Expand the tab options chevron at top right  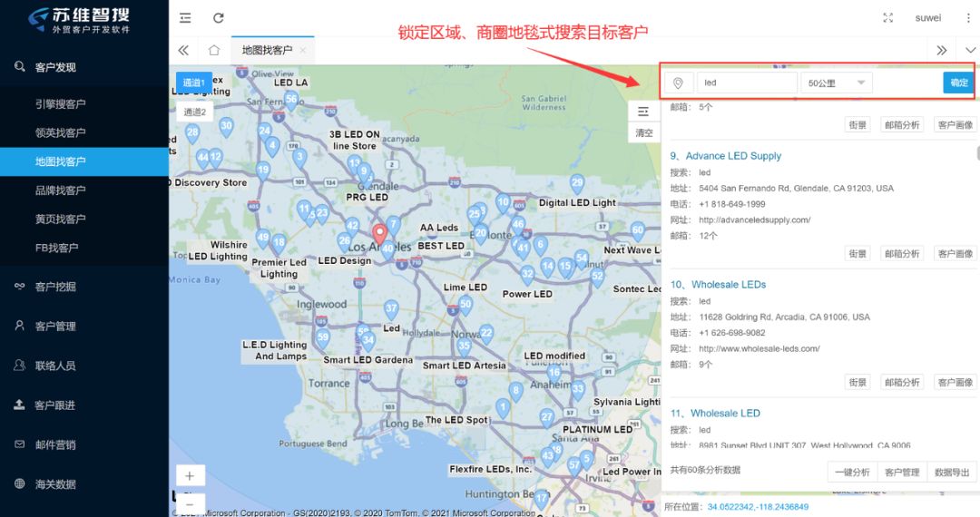[970, 50]
